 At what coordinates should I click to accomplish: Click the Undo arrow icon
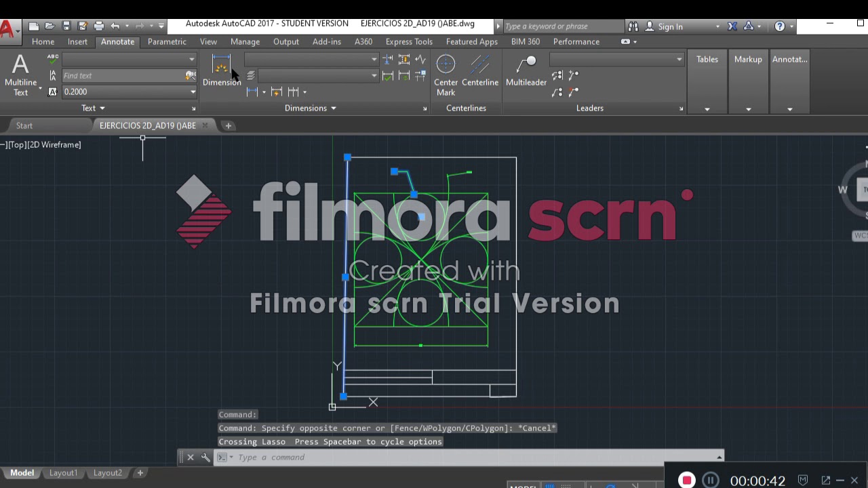coord(115,26)
